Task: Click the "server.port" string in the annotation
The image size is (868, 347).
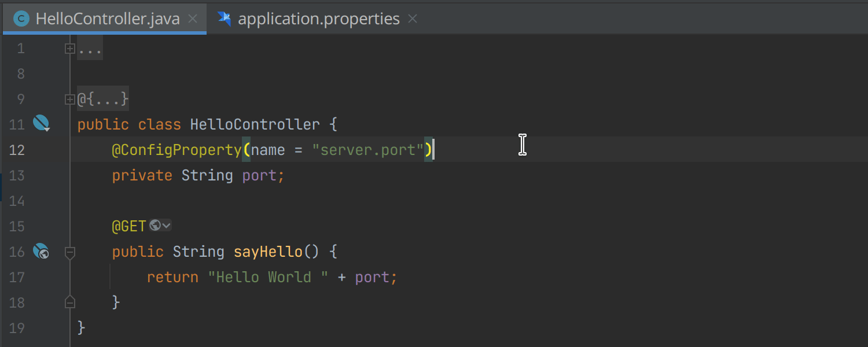Action: [x=367, y=150]
